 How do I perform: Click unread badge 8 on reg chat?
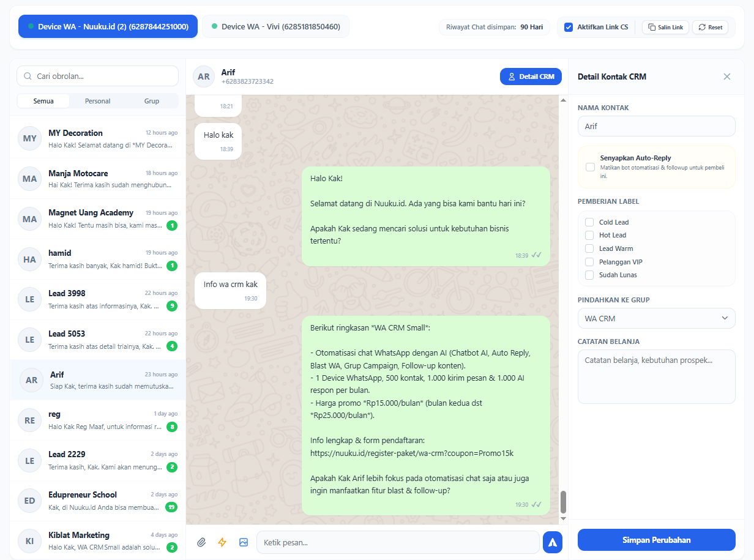pos(172,427)
